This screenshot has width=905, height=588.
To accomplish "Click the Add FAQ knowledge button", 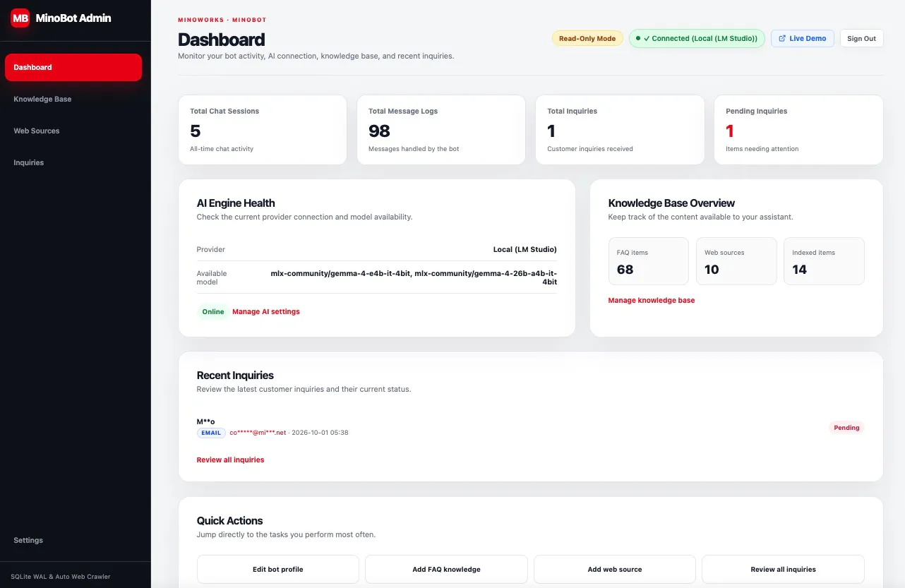I will click(x=446, y=569).
